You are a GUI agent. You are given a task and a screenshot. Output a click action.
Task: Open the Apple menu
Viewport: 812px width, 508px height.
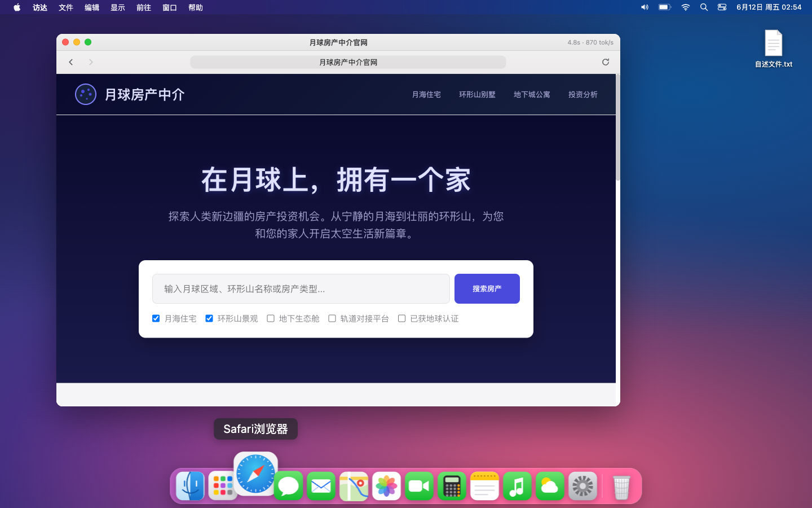point(17,7)
